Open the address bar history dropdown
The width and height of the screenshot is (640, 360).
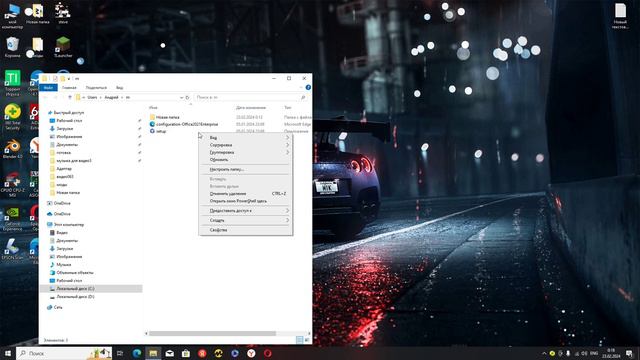click(x=181, y=98)
